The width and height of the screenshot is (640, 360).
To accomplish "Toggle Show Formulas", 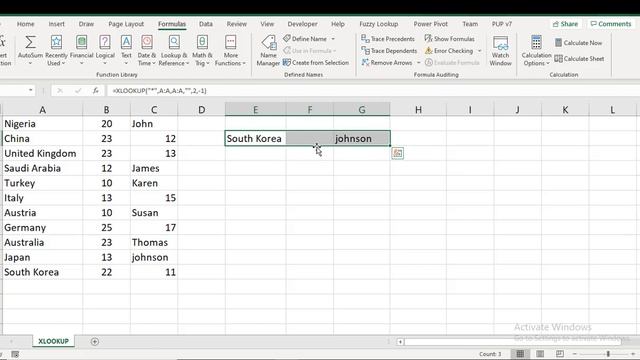I will click(x=449, y=39).
